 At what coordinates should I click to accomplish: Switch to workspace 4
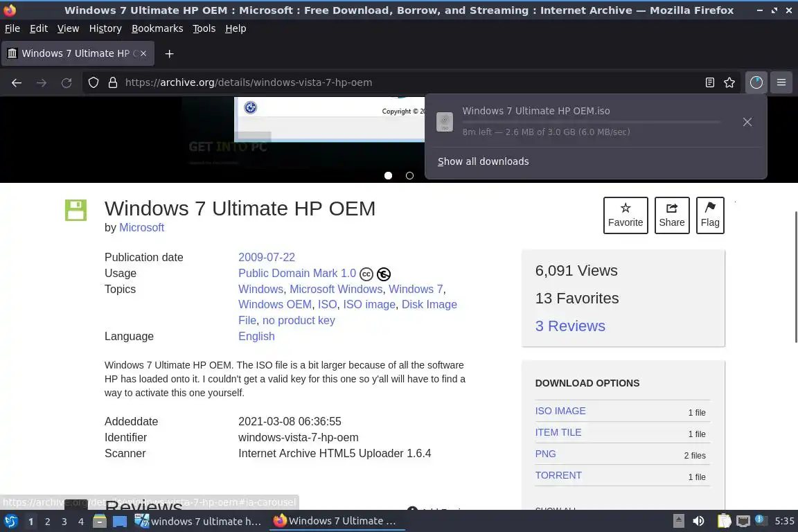81,522
